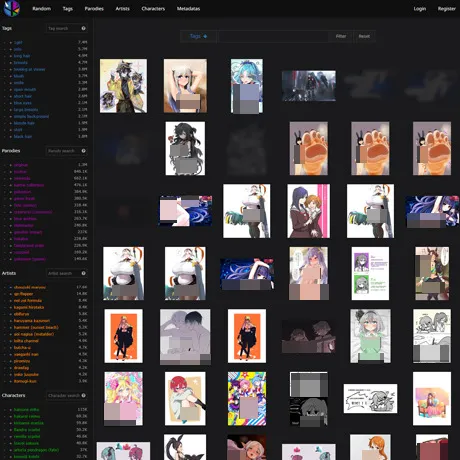The height and width of the screenshot is (460, 460).
Task: Click the plus icon beside 'ebifurya' artist
Action: tap(11, 314)
